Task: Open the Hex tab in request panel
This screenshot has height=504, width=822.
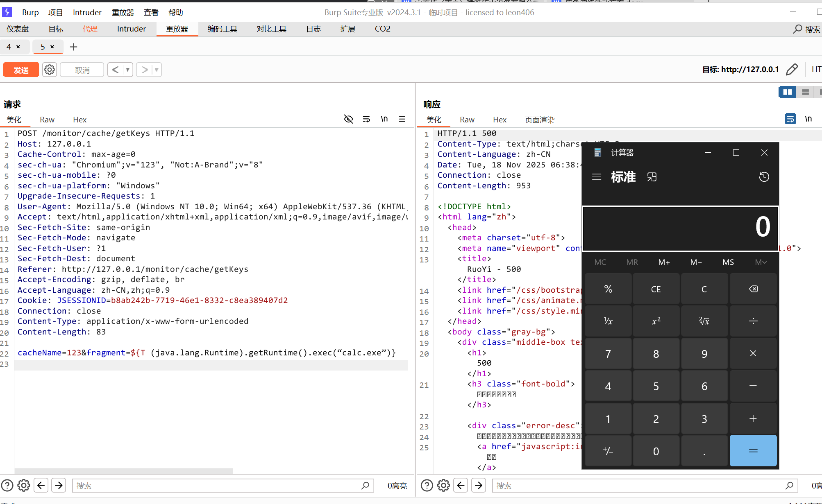Action: [x=79, y=120]
